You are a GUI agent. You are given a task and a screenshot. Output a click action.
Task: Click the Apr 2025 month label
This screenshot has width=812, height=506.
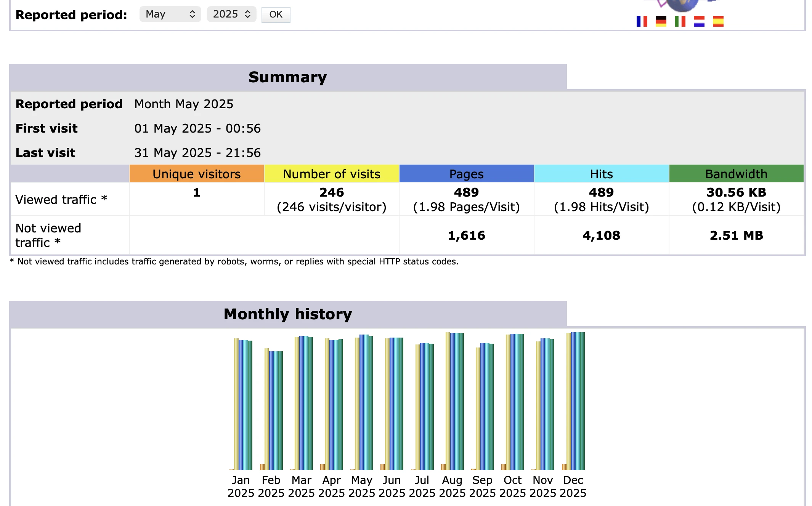pyautogui.click(x=331, y=487)
